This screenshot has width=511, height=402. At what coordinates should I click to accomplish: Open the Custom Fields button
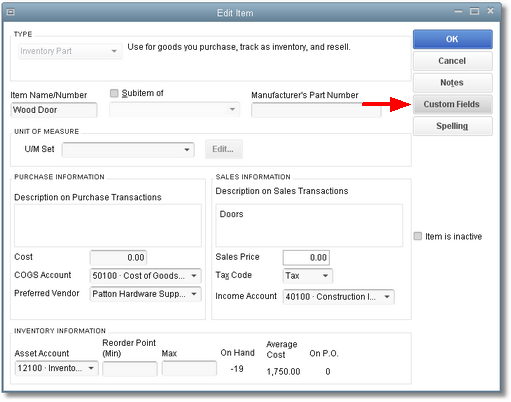point(453,104)
